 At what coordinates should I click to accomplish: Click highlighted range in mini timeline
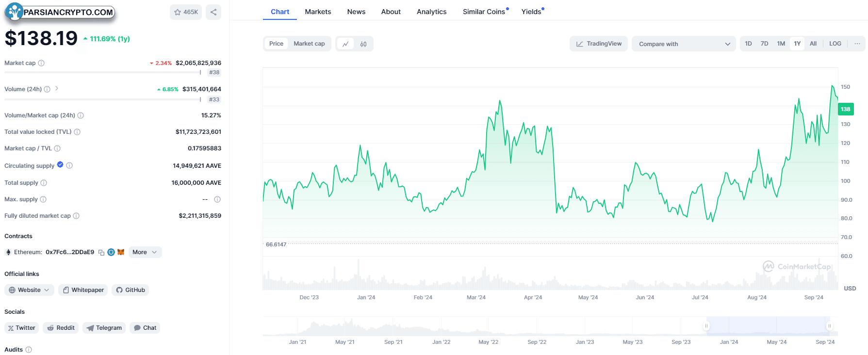768,326
